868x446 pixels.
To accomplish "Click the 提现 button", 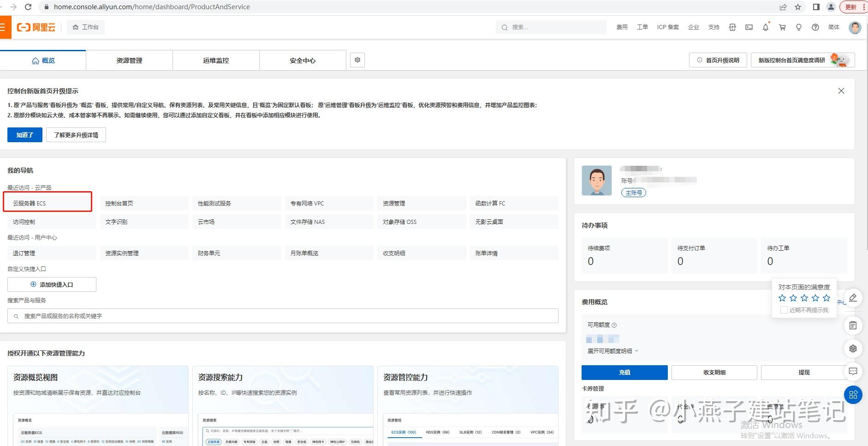I will (803, 372).
